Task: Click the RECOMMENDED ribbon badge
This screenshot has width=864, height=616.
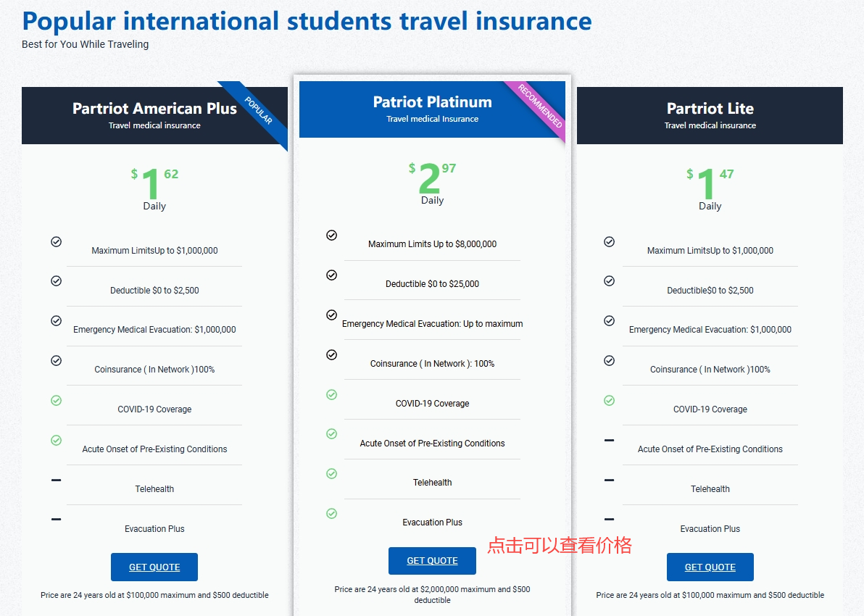Action: point(541,106)
